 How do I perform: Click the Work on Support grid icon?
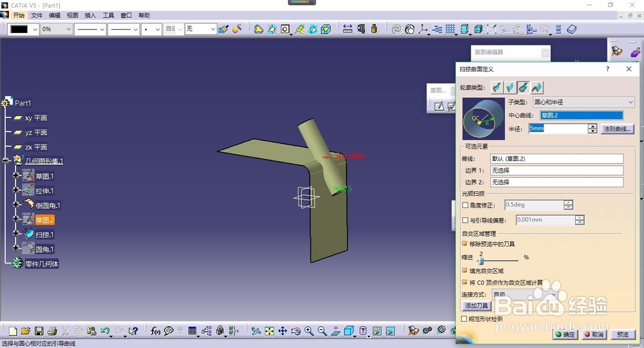[451, 29]
